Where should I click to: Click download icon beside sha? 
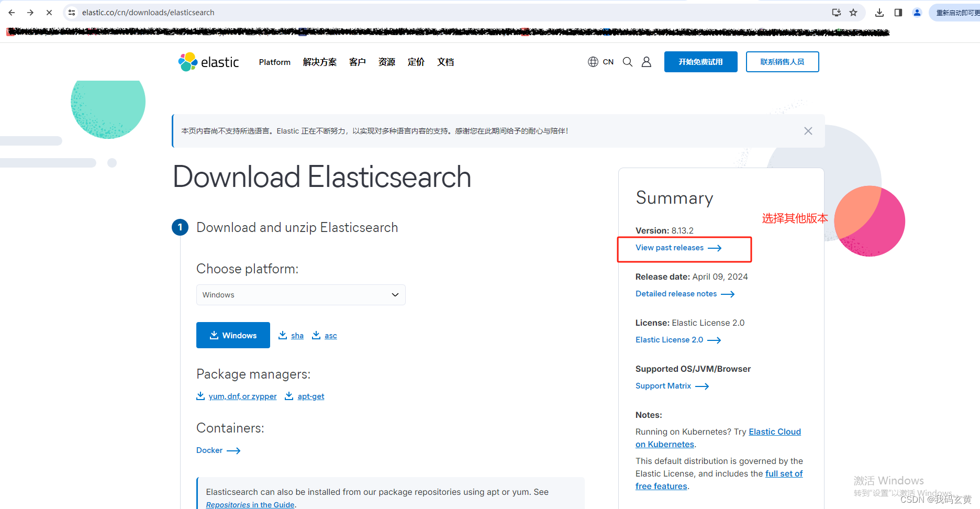click(x=283, y=335)
